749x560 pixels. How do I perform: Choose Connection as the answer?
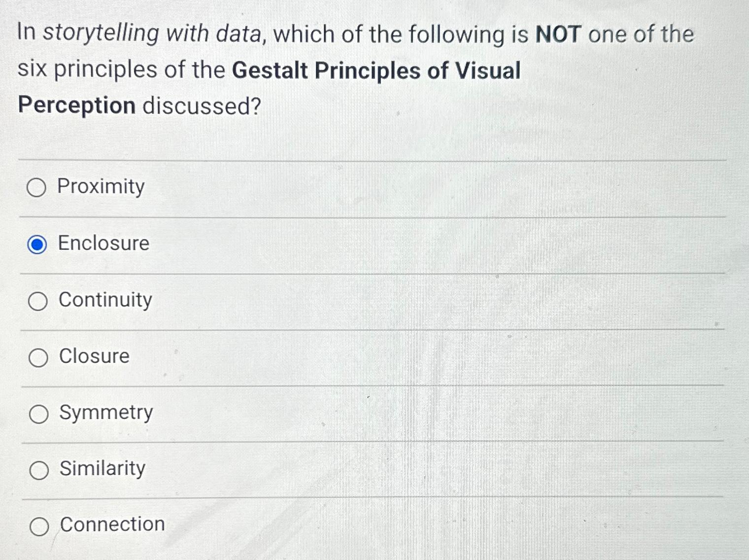coord(37,525)
